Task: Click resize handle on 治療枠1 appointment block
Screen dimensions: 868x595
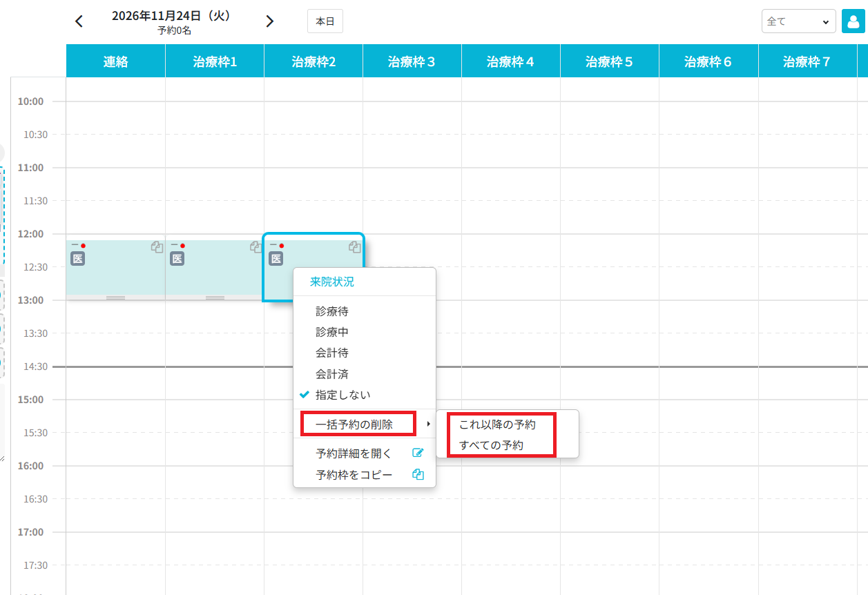Action: click(x=215, y=297)
